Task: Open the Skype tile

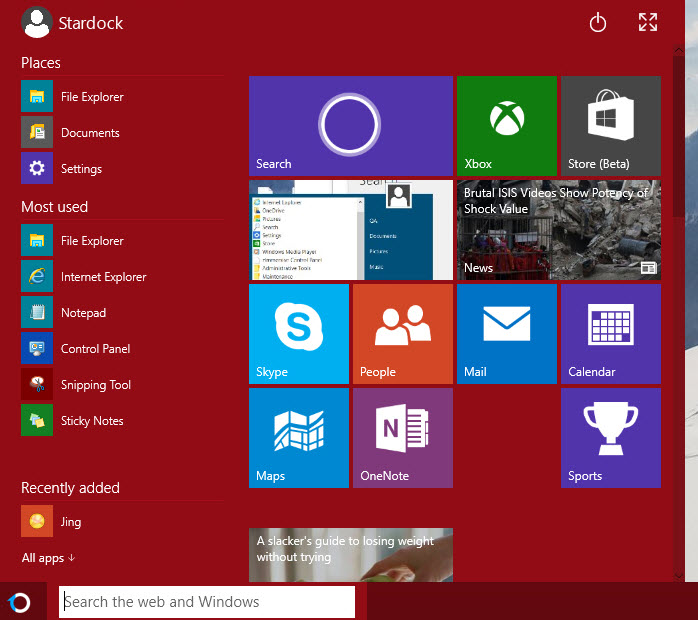Action: pos(299,334)
